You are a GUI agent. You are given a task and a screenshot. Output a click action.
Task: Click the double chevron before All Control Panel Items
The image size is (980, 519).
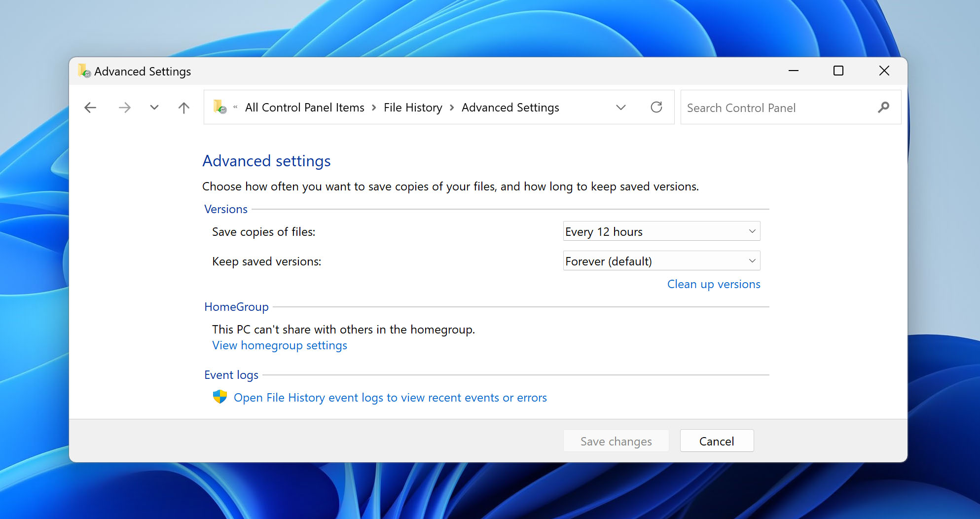point(235,107)
